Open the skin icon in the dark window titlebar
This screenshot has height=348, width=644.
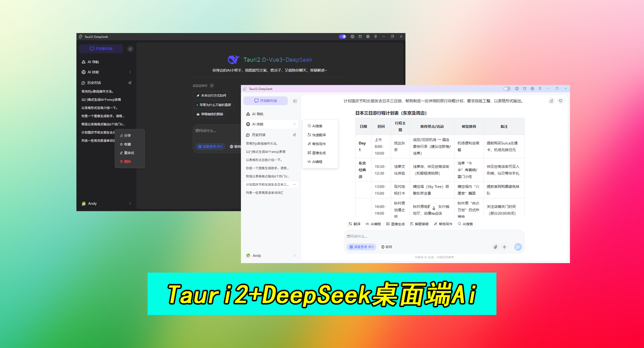click(x=360, y=36)
